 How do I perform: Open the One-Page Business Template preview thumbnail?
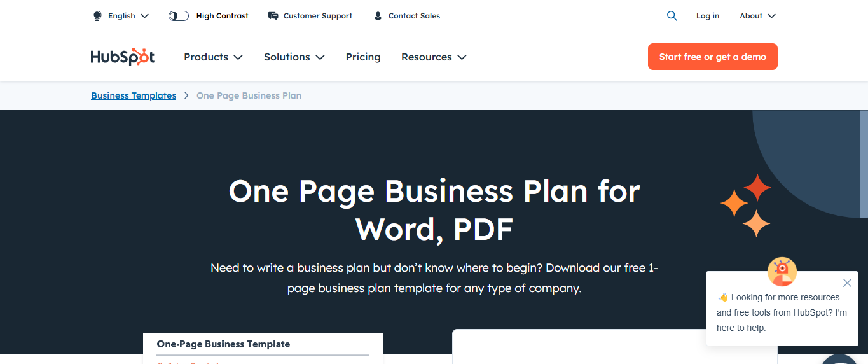(x=263, y=348)
